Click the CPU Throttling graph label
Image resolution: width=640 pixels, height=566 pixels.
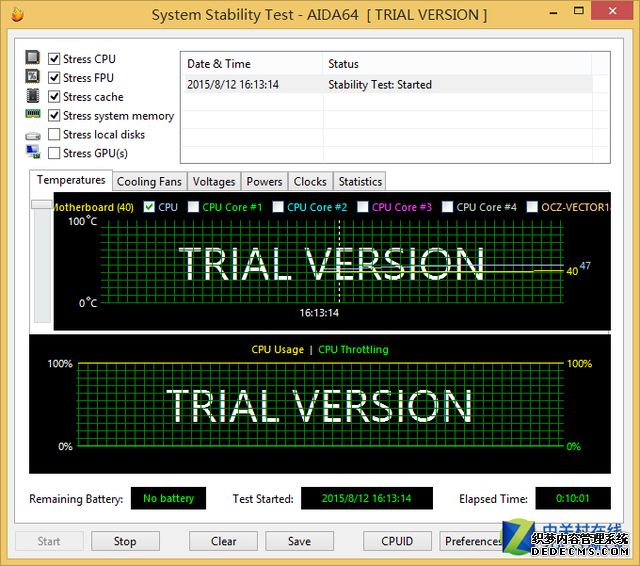(x=353, y=350)
